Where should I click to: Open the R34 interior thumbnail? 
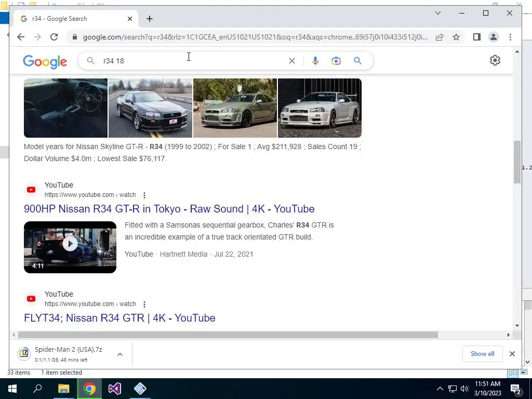click(x=65, y=108)
